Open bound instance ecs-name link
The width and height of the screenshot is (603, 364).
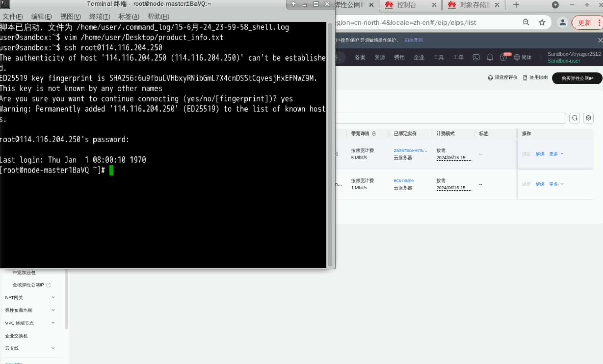click(404, 180)
